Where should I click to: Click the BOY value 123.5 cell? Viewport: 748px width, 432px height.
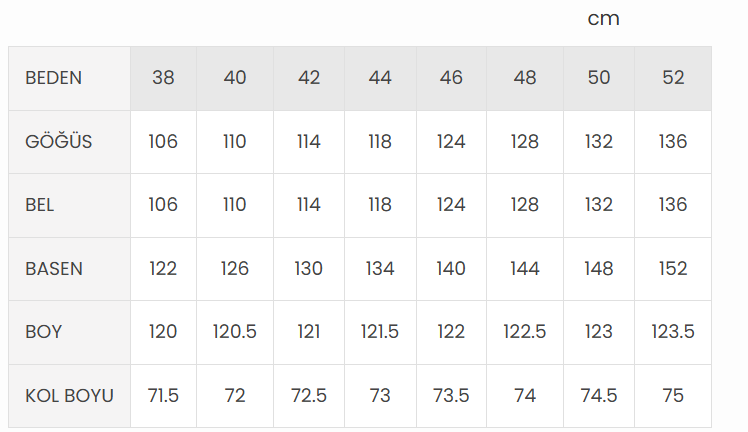[x=673, y=332]
